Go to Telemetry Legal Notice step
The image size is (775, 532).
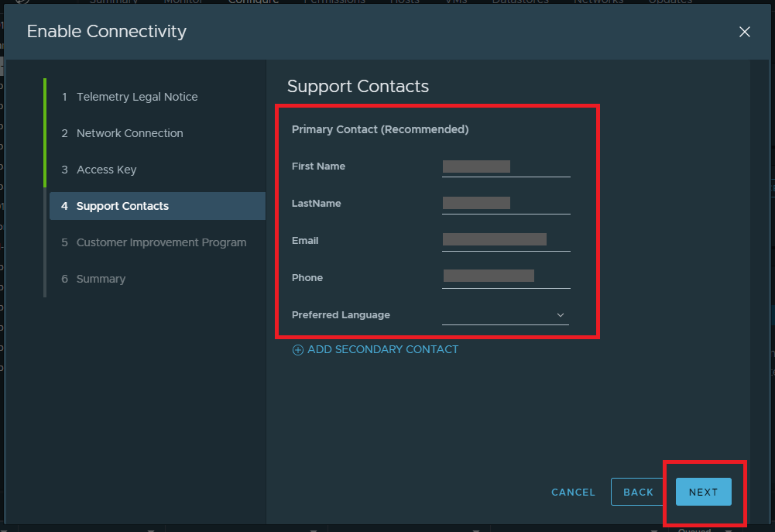click(137, 97)
